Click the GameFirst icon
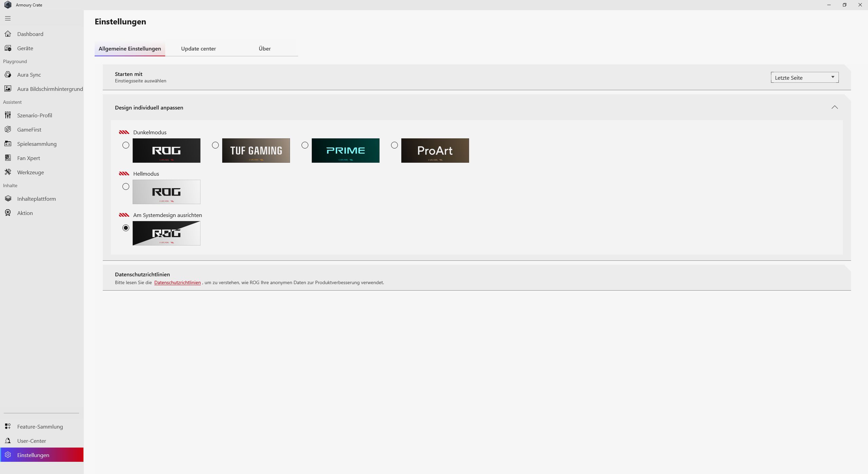Viewport: 868px width, 474px height. coord(8,130)
